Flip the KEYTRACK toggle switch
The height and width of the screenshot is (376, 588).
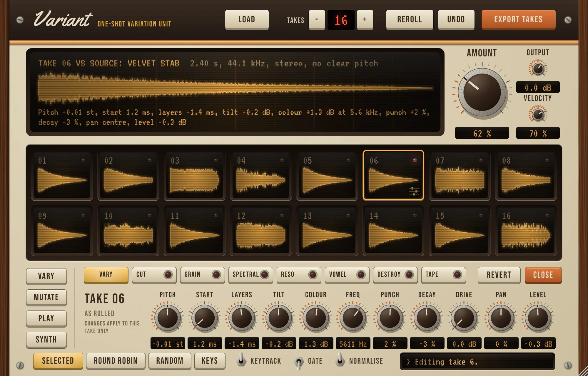tap(241, 360)
